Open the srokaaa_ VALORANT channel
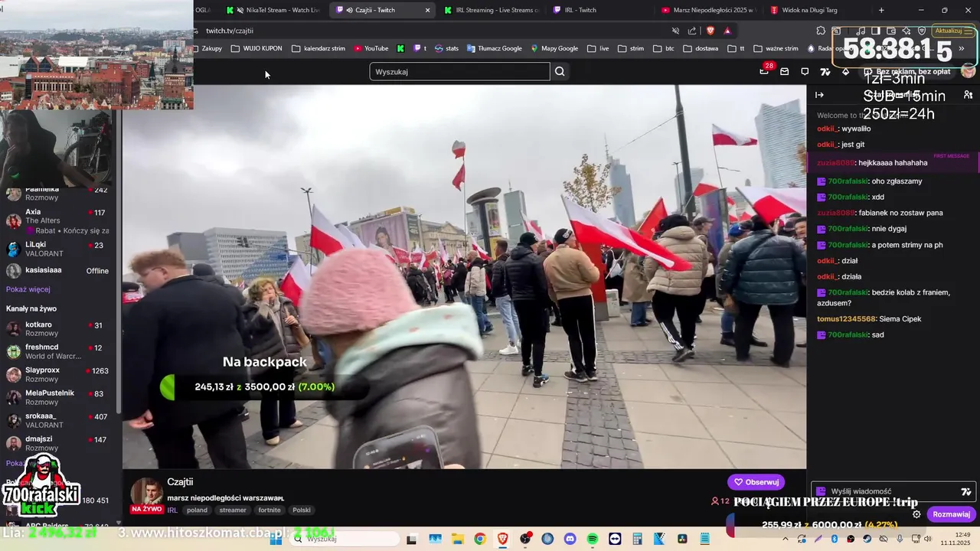 coord(59,421)
